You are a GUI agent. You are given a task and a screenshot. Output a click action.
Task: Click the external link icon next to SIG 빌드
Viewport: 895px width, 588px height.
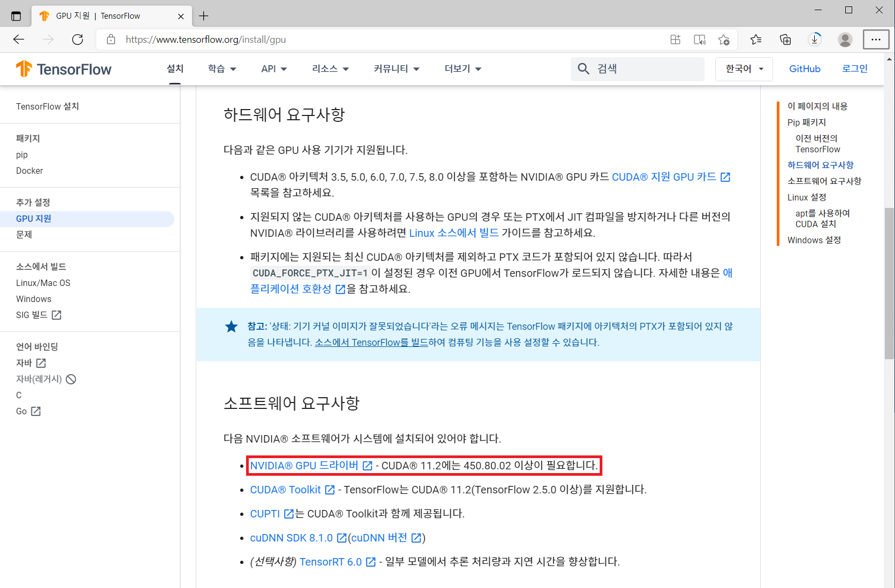pos(56,315)
